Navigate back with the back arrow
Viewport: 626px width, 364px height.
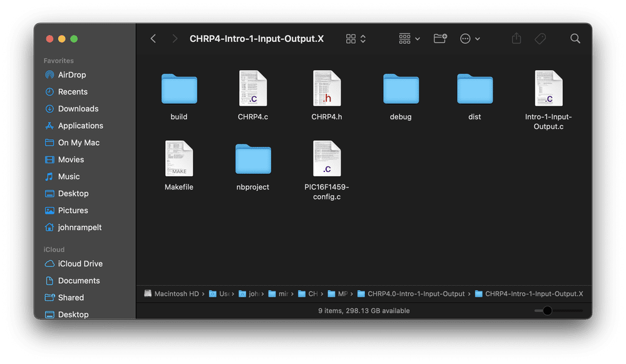(153, 38)
